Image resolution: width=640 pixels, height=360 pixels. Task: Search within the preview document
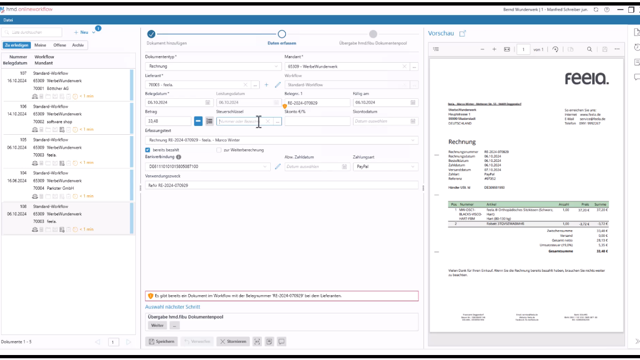(589, 49)
